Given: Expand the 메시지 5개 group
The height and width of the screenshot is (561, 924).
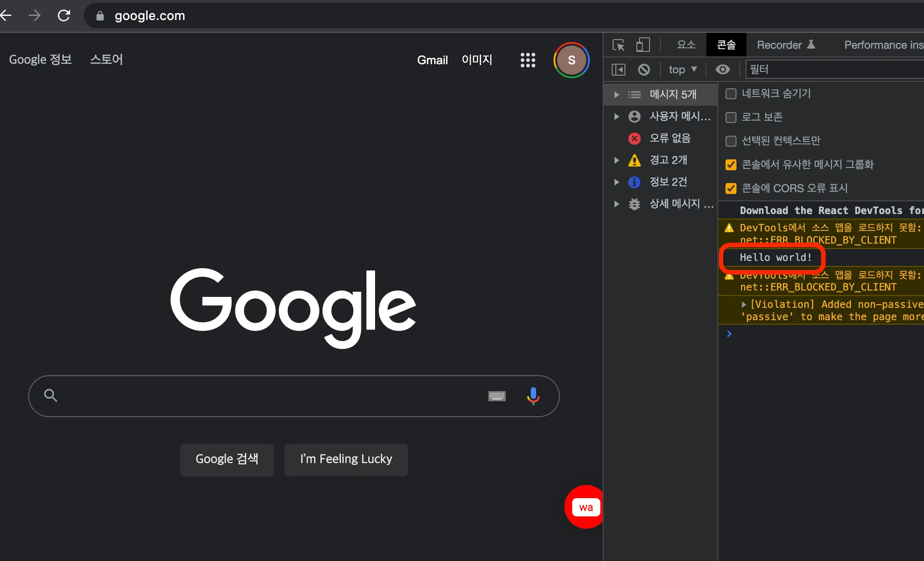Looking at the screenshot, I should click(x=616, y=95).
